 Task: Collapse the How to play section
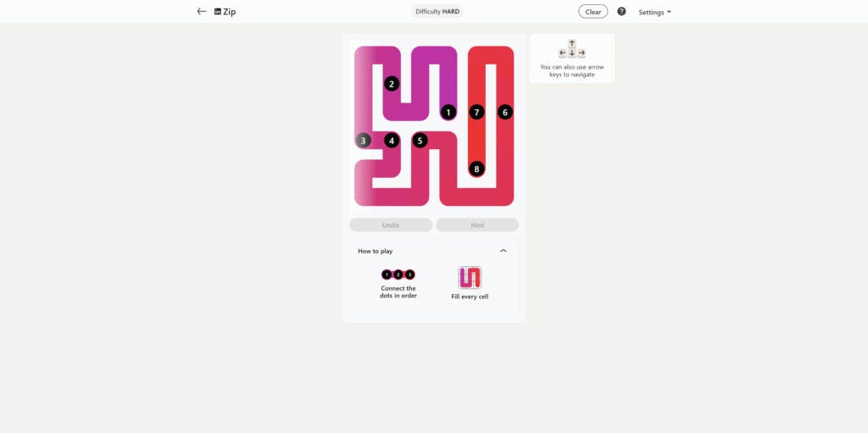click(x=504, y=251)
